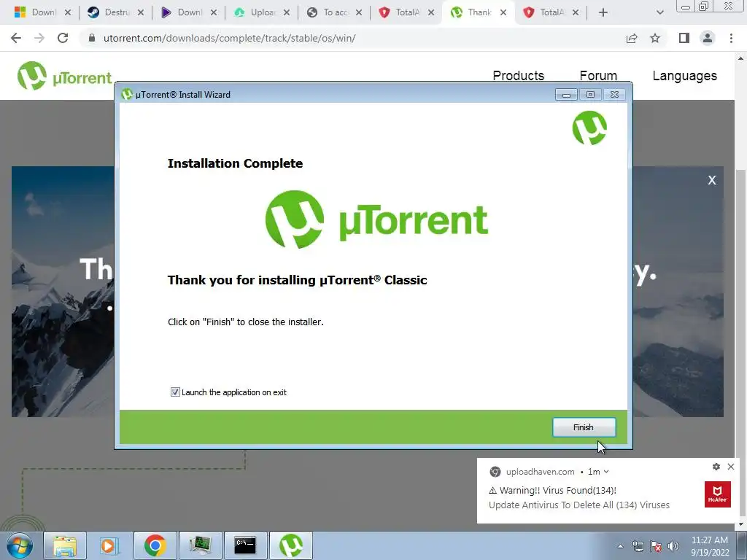Go forward using the browser forward arrow

tap(39, 38)
